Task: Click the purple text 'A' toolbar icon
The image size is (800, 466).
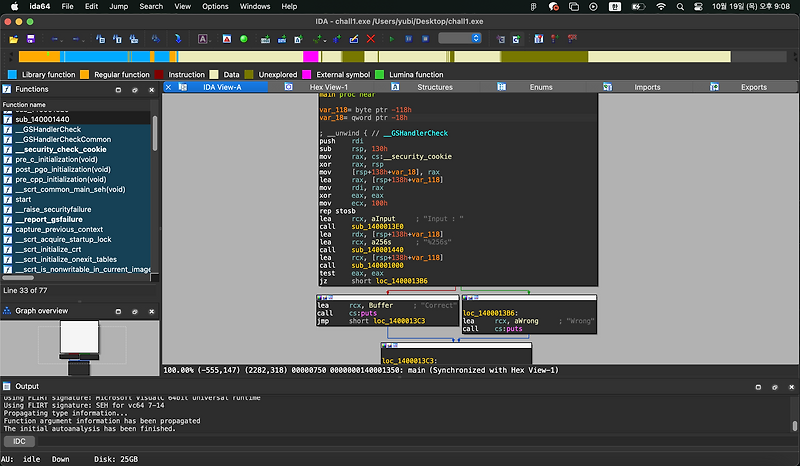Action: (x=202, y=39)
